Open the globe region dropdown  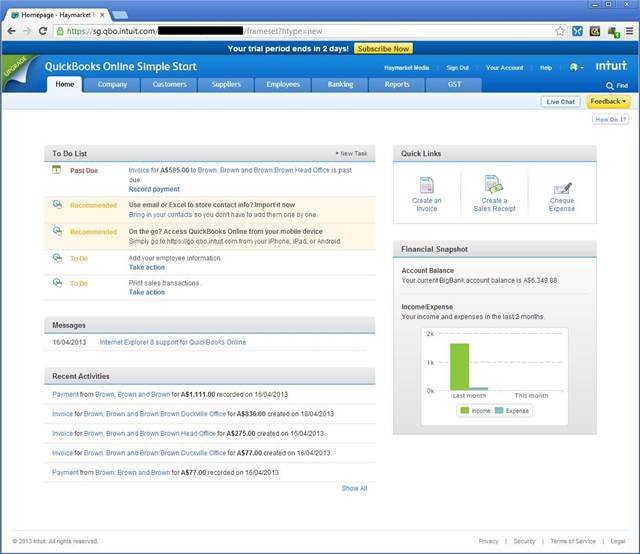576,67
